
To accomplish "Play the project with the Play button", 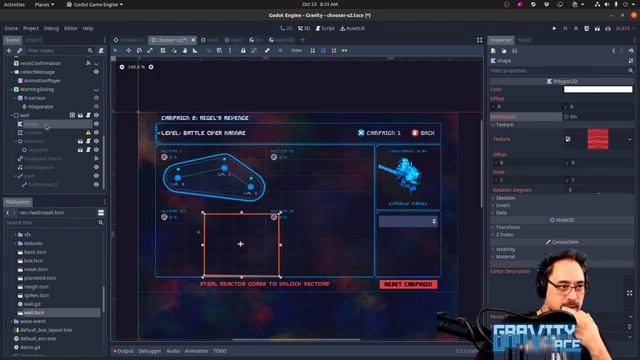I will 554,29.
